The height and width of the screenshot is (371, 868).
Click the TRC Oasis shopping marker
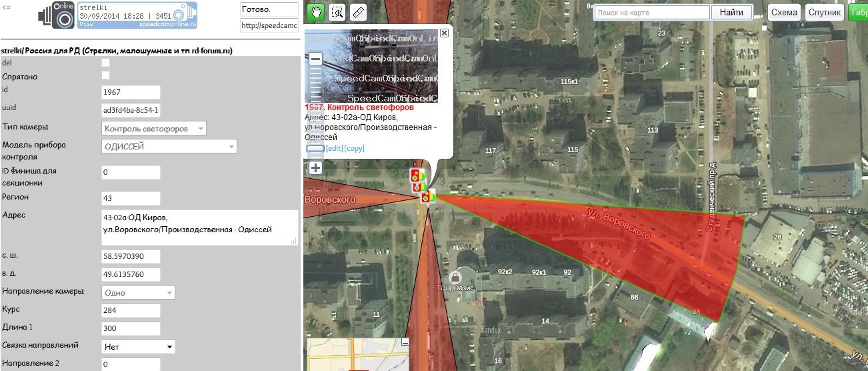coord(455,276)
